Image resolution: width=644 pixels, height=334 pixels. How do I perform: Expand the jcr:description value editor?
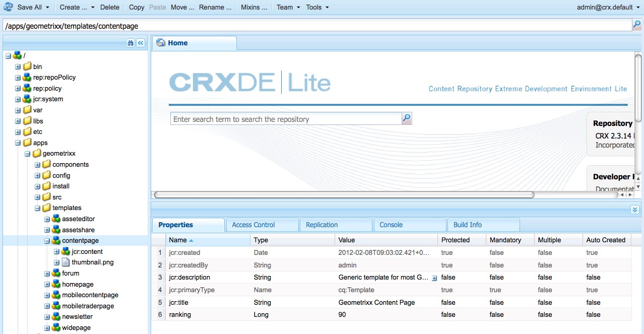(x=434, y=278)
